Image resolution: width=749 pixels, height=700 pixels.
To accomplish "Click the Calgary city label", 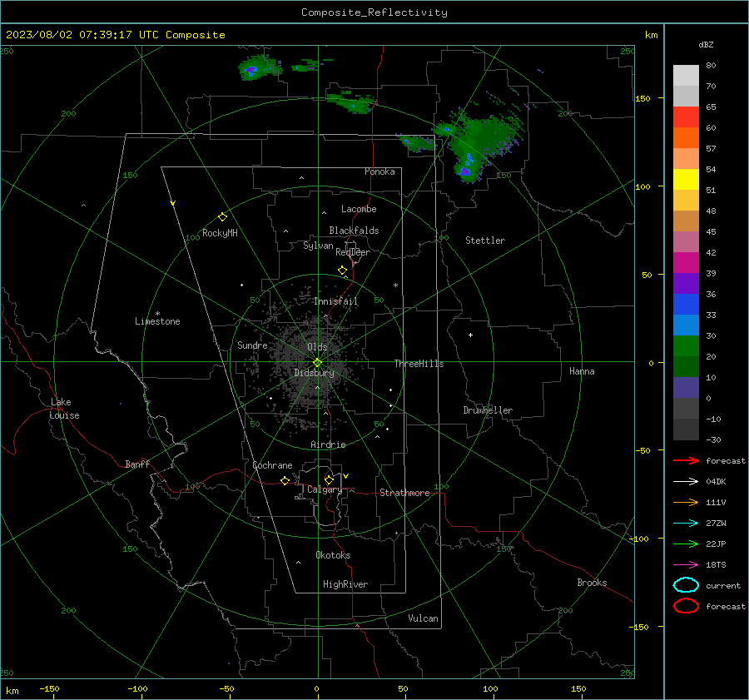I will pyautogui.click(x=325, y=489).
